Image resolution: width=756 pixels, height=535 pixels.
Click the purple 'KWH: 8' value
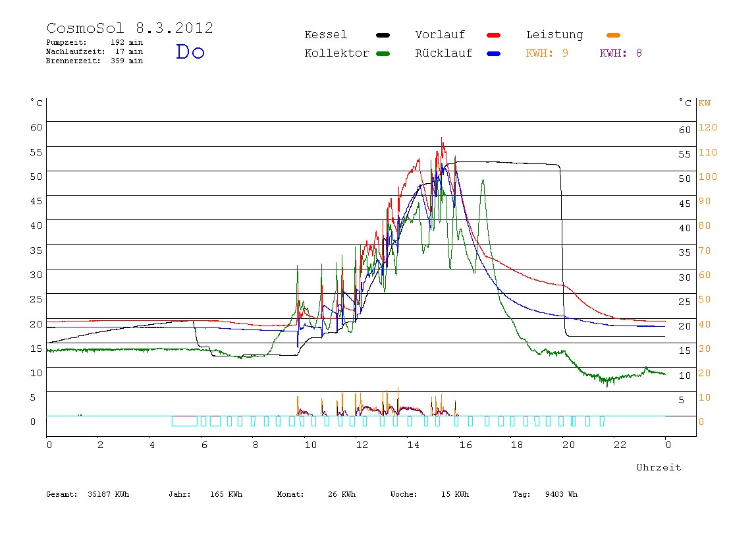[620, 53]
